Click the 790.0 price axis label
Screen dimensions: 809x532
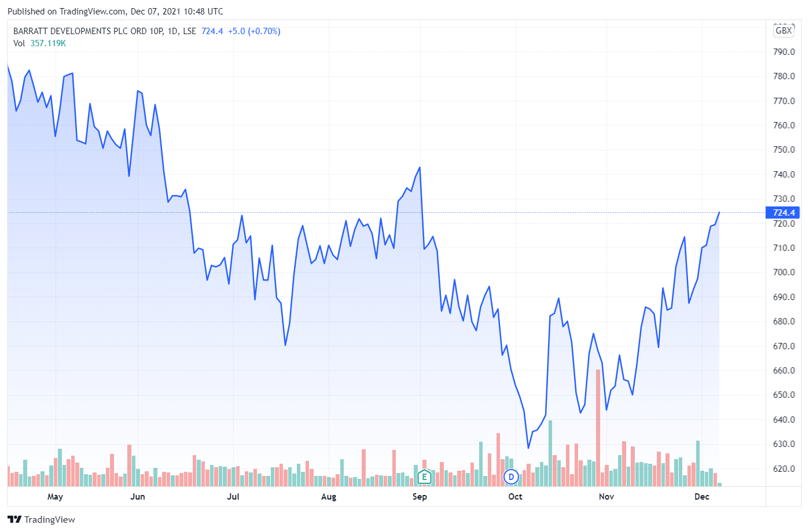[x=784, y=52]
